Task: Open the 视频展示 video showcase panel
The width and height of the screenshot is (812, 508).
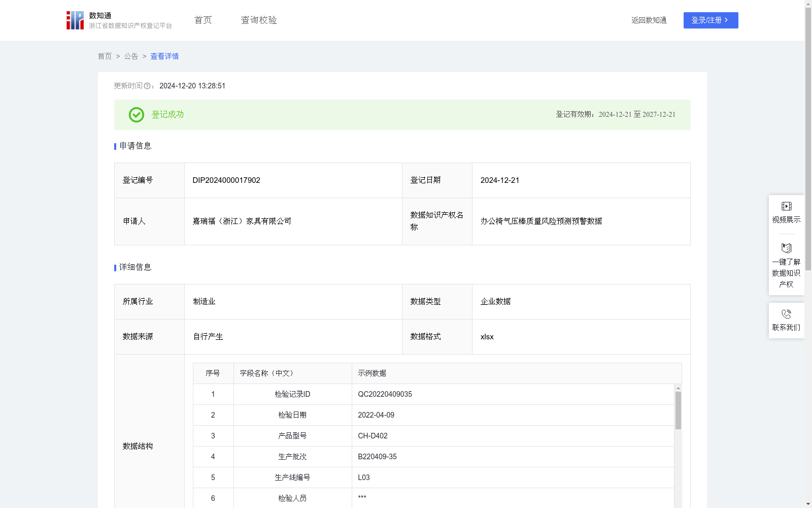Action: click(786, 212)
